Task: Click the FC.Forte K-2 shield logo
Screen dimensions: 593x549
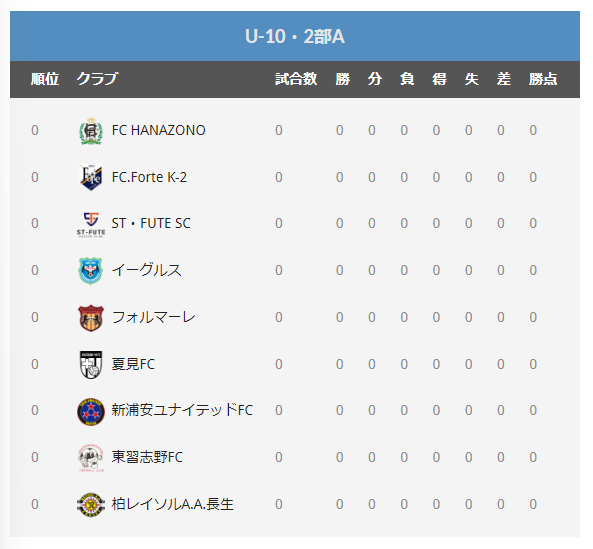Action: 91,177
